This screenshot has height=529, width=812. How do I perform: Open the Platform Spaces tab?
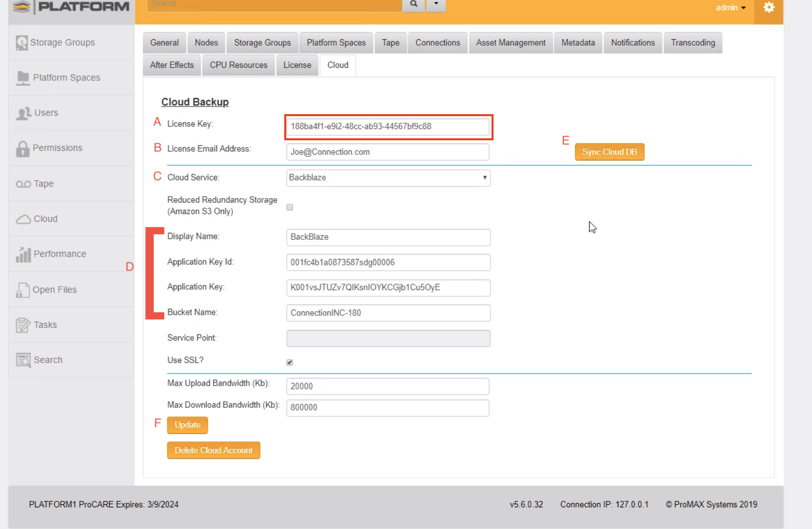[x=337, y=43]
